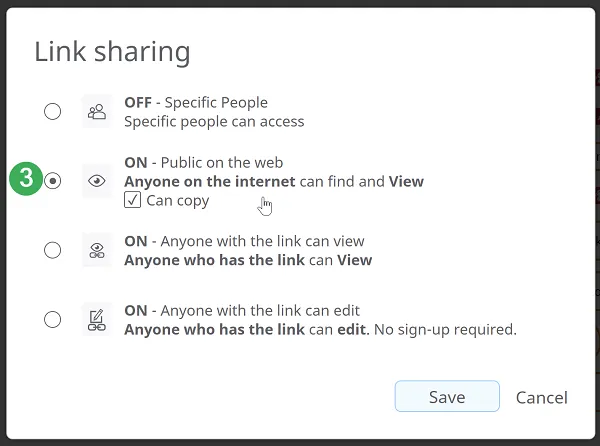
Task: Click the eye-with-link icon for view-only link
Action: click(97, 250)
